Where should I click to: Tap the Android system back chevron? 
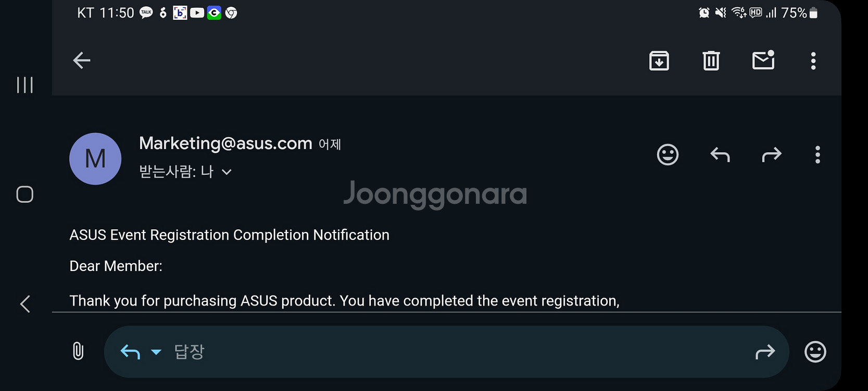pyautogui.click(x=24, y=304)
